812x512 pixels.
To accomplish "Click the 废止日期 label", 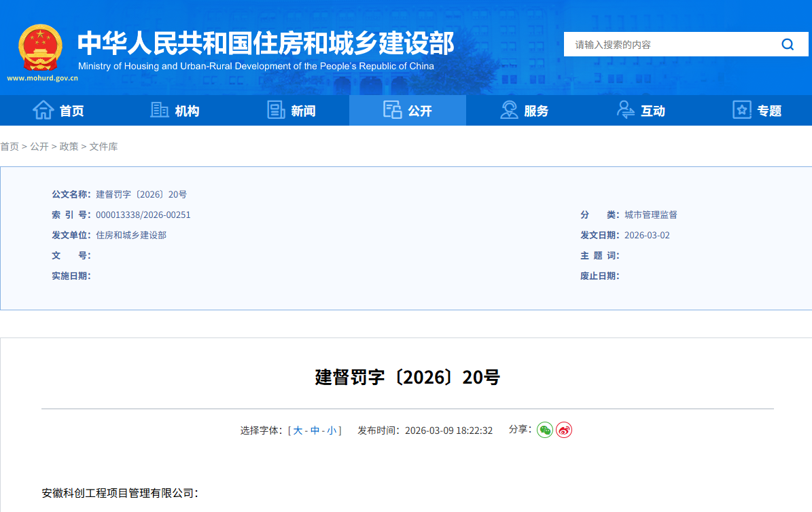I will coord(600,276).
